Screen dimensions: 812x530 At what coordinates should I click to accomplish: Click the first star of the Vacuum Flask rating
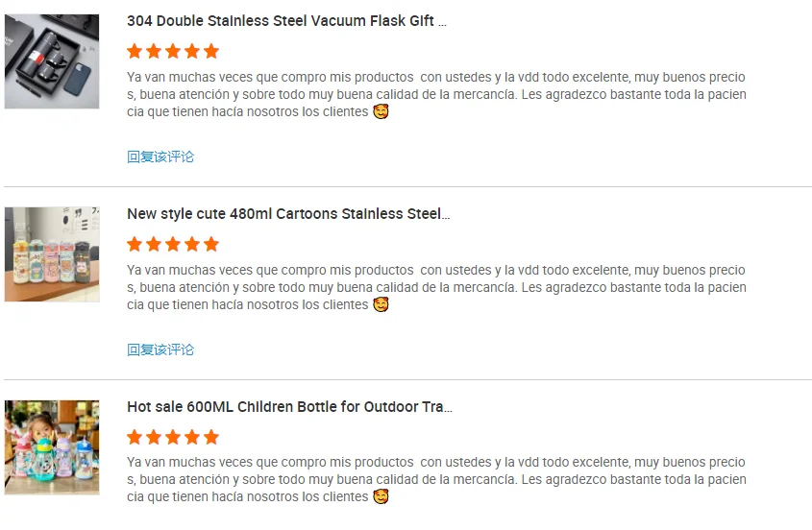coord(135,51)
